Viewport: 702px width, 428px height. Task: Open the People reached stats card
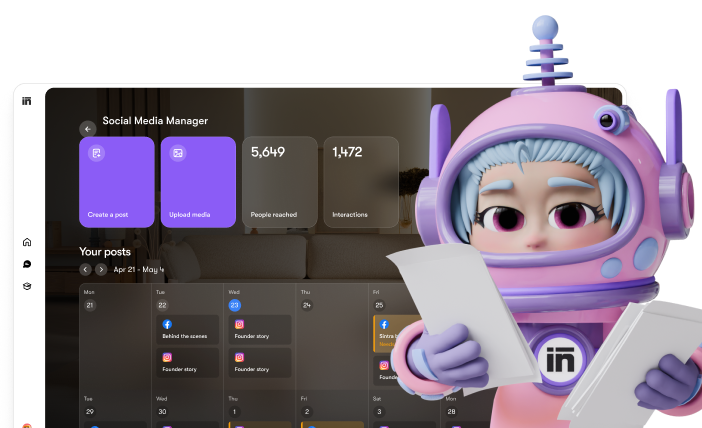click(279, 181)
